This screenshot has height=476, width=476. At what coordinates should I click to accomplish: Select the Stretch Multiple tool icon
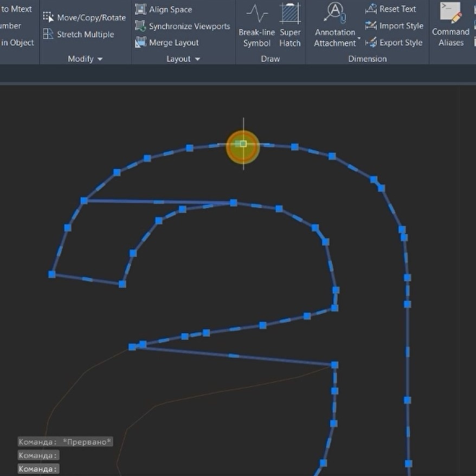[x=48, y=34]
